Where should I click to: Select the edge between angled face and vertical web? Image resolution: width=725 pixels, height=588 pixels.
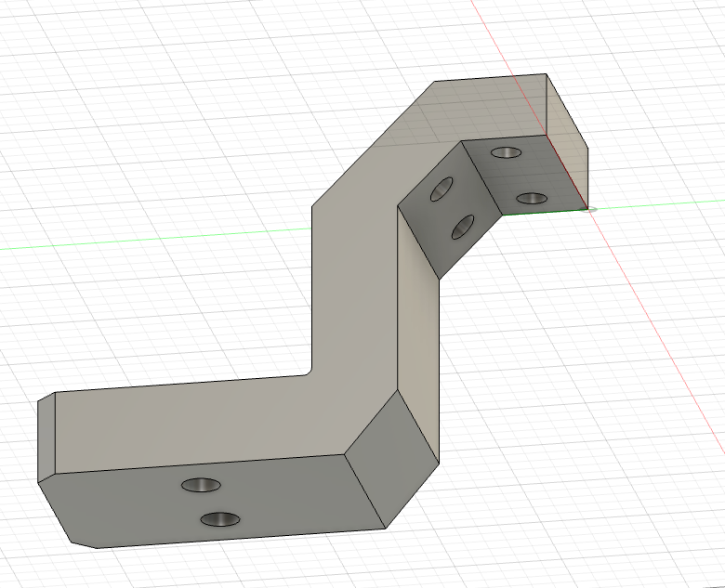point(418,242)
